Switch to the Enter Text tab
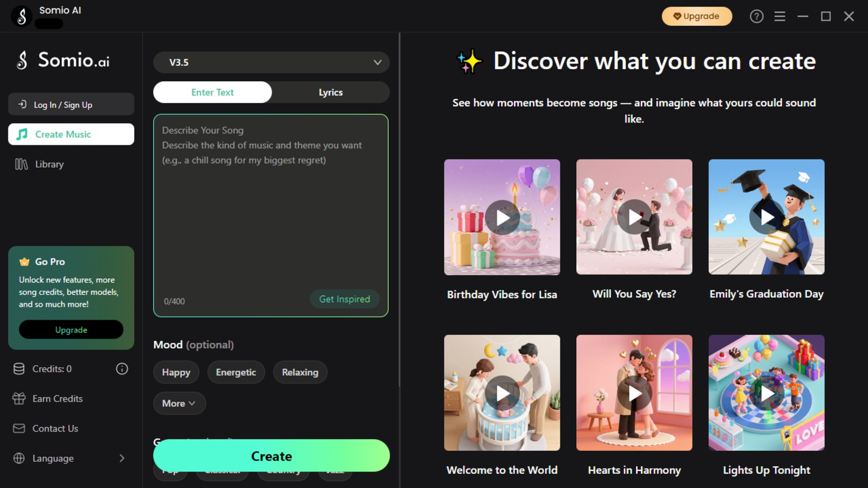The image size is (868, 488). pyautogui.click(x=212, y=92)
